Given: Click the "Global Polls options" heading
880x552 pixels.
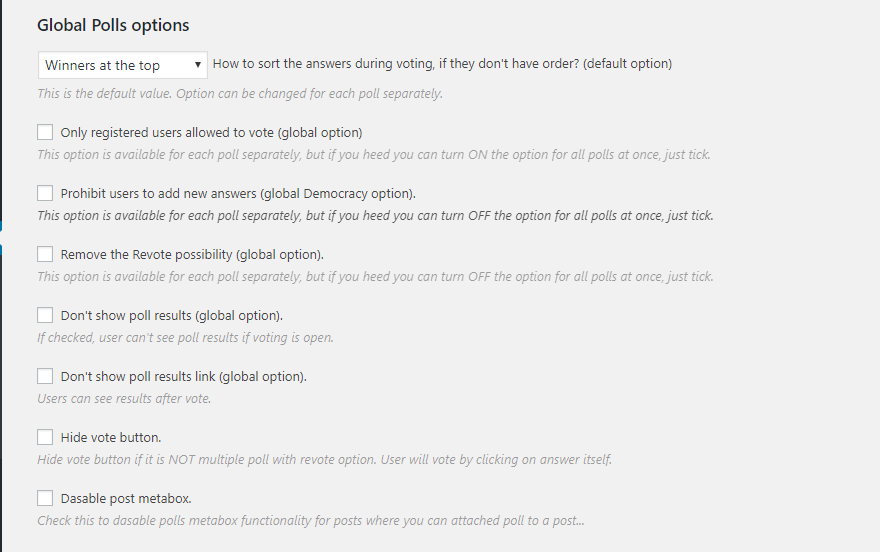Looking at the screenshot, I should coord(113,25).
